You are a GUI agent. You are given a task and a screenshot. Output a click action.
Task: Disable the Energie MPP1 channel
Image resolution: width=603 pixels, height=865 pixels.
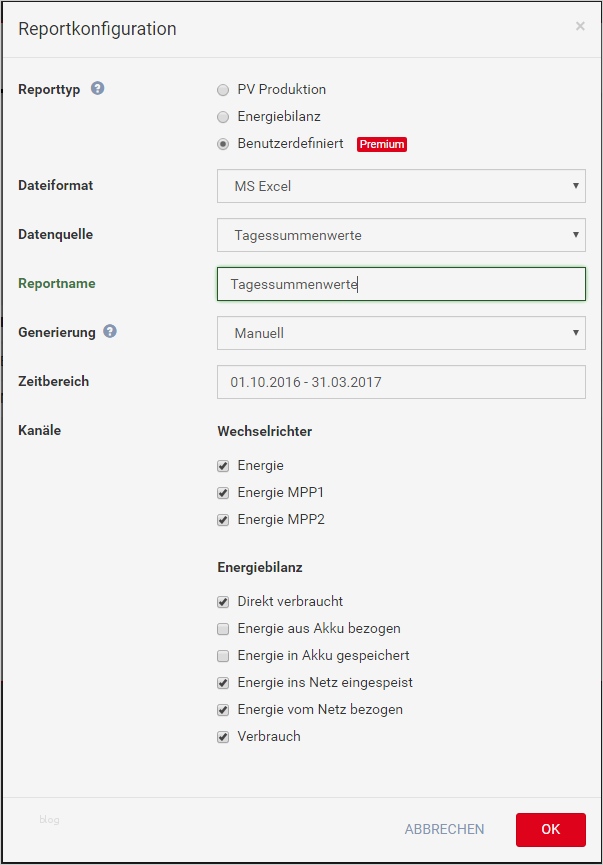223,492
